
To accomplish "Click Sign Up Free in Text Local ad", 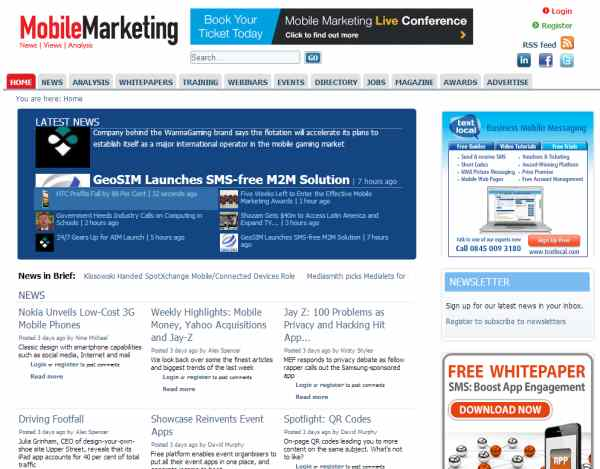I will click(x=554, y=241).
